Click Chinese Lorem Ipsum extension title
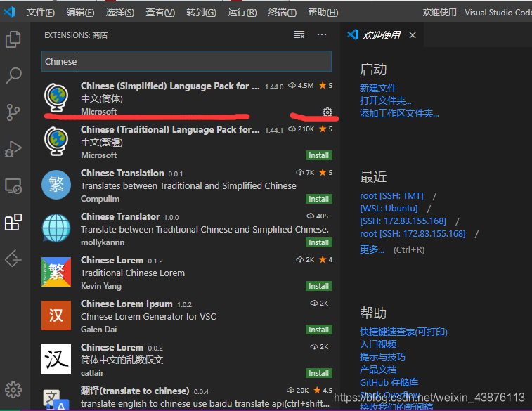The width and height of the screenshot is (532, 411). (126, 304)
